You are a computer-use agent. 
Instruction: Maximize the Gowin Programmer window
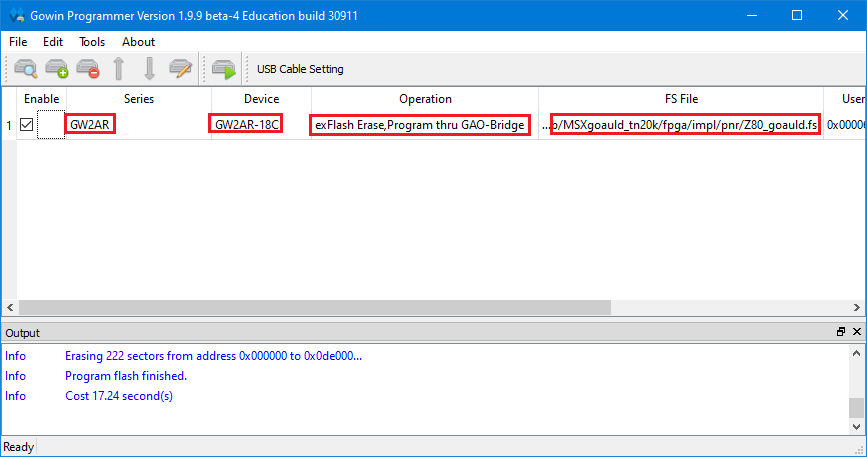tap(797, 15)
